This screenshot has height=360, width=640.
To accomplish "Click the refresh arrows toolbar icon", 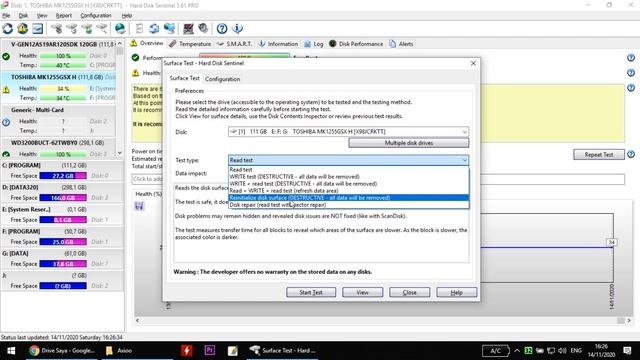I will 7,29.
